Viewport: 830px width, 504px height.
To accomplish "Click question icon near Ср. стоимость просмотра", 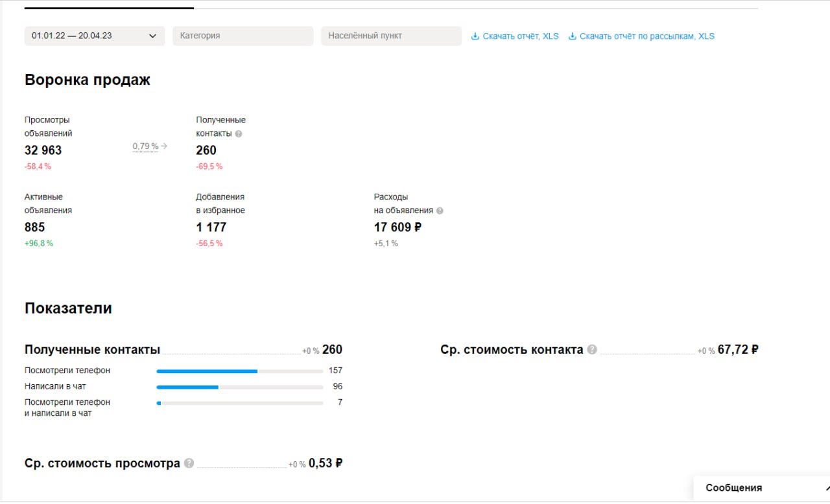I will pyautogui.click(x=189, y=464).
